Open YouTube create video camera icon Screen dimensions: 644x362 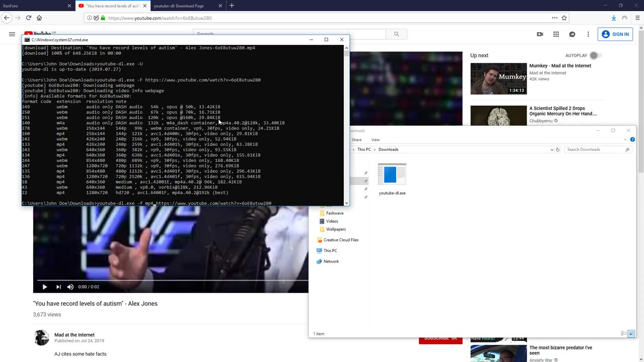(540, 34)
